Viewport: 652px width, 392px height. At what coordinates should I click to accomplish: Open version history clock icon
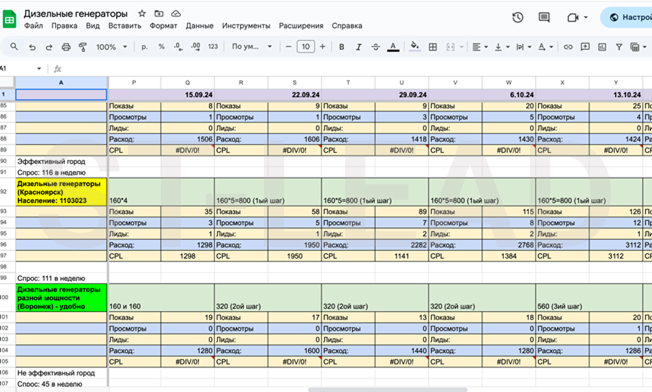(x=517, y=17)
